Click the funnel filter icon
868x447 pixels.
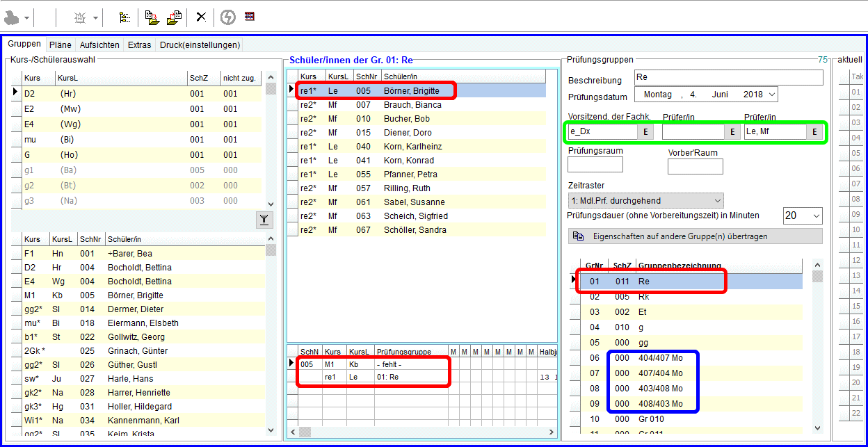(x=264, y=220)
